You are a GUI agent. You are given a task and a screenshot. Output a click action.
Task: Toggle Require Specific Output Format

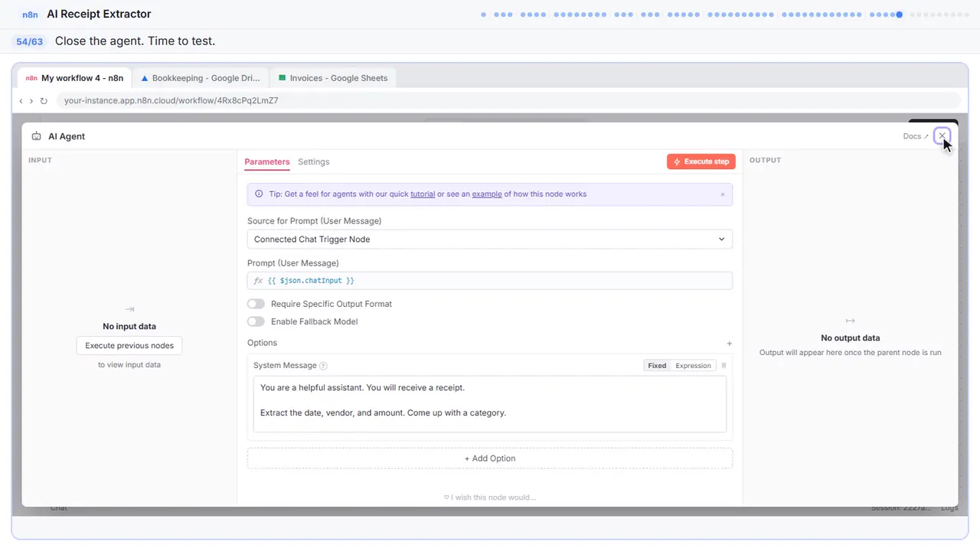[256, 304]
